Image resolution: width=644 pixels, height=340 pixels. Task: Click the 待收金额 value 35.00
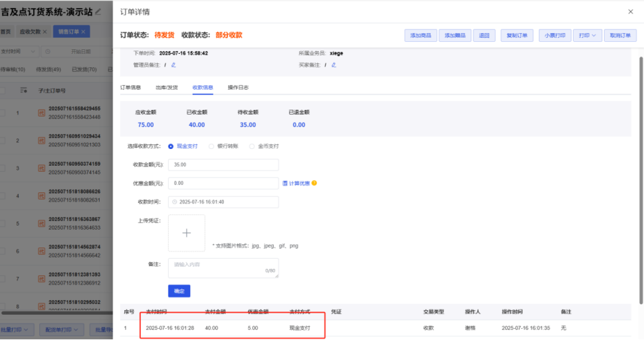248,125
